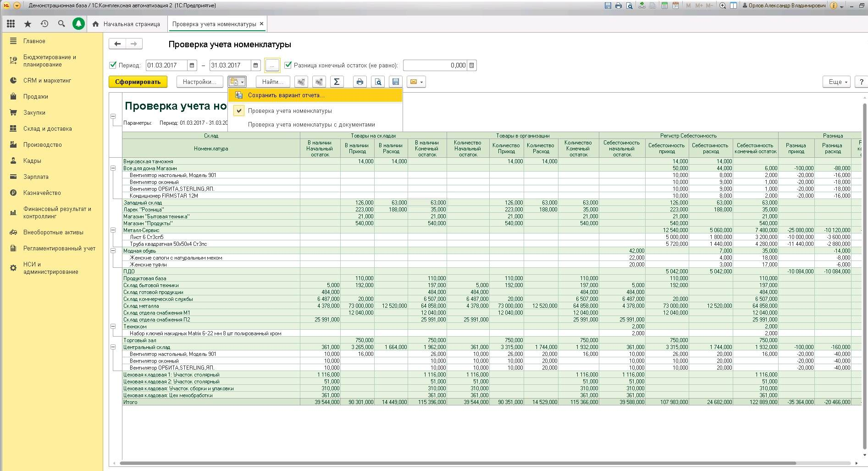Click the period selection ellipsis button

(272, 65)
